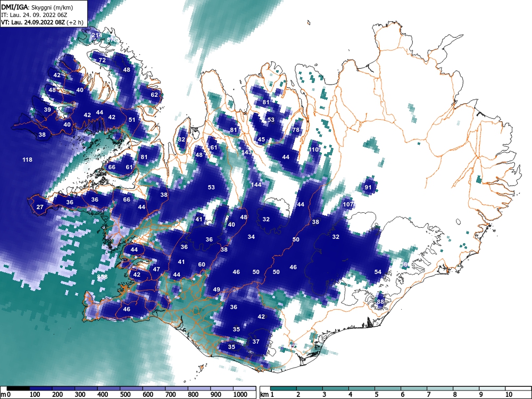Click the '49' visibility value
This screenshot has width=532, height=399.
pos(217,290)
